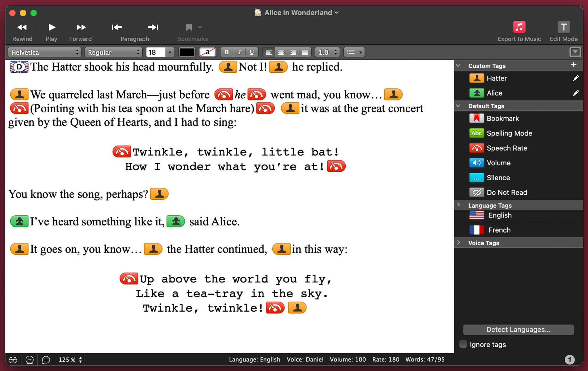Click the glasses icon in status bar
The width and height of the screenshot is (588, 371).
(x=13, y=360)
